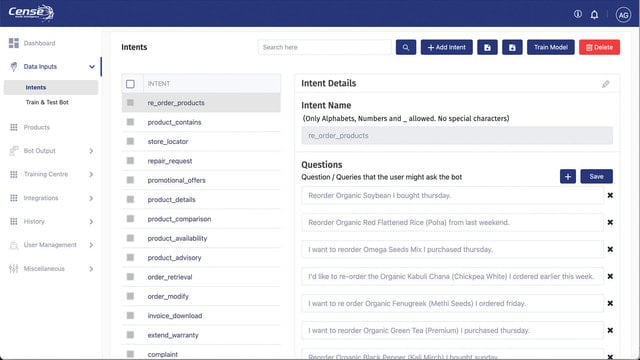The image size is (640, 360).
Task: Click the Training Centre grid icon
Action: coord(13,174)
